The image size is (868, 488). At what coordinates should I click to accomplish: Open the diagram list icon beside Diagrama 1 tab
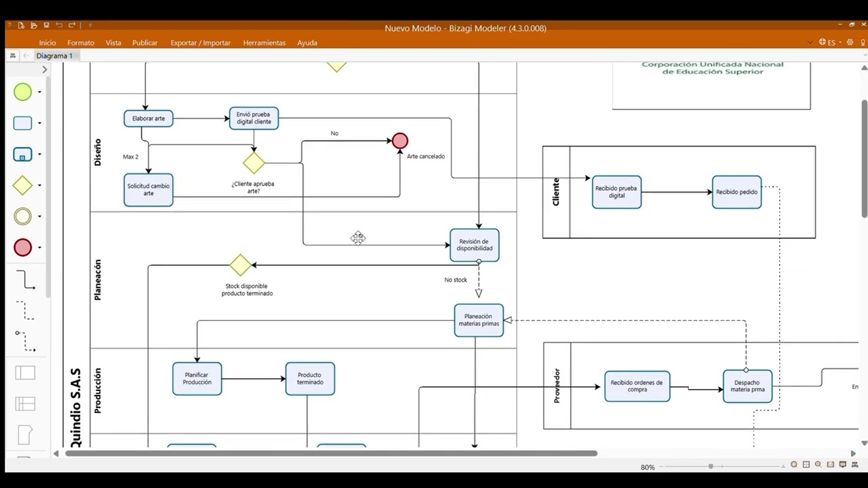(x=13, y=56)
